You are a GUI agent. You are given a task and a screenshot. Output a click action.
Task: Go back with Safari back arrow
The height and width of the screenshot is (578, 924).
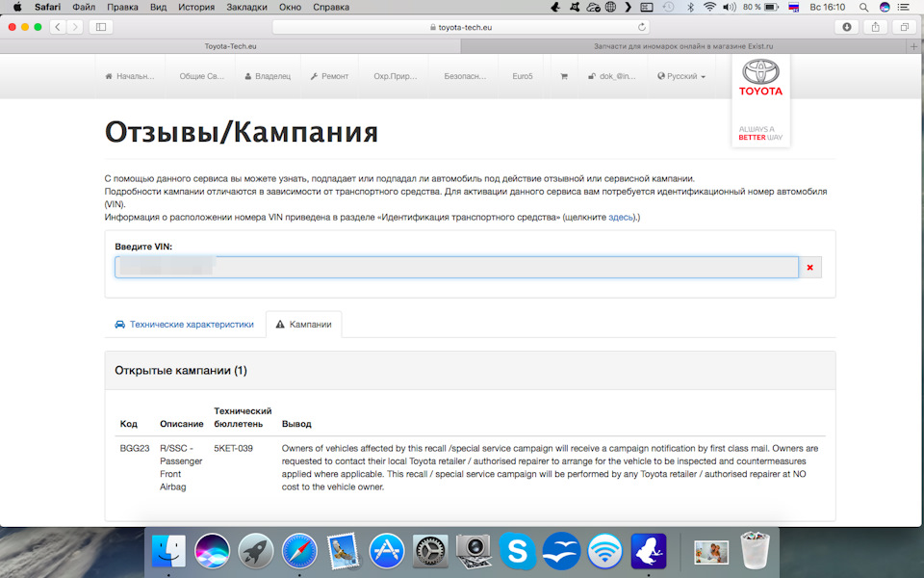(58, 27)
